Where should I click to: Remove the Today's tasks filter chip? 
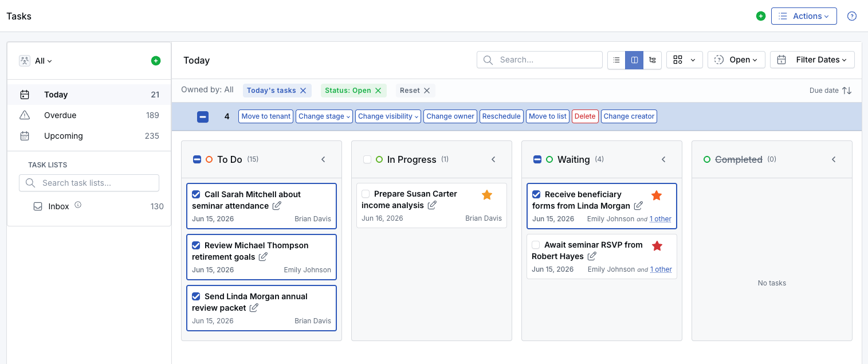[x=303, y=91]
